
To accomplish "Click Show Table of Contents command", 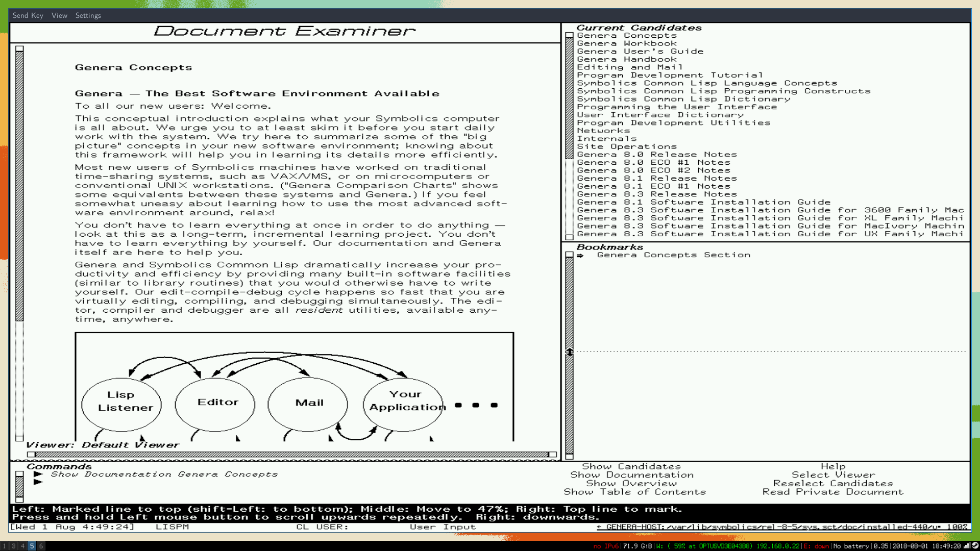I will (x=634, y=492).
